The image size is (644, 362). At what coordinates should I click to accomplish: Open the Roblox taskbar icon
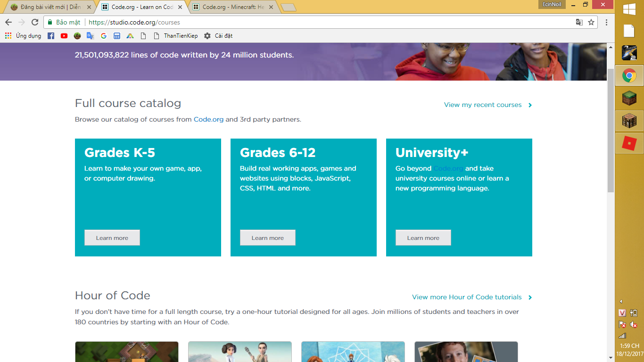pos(629,143)
